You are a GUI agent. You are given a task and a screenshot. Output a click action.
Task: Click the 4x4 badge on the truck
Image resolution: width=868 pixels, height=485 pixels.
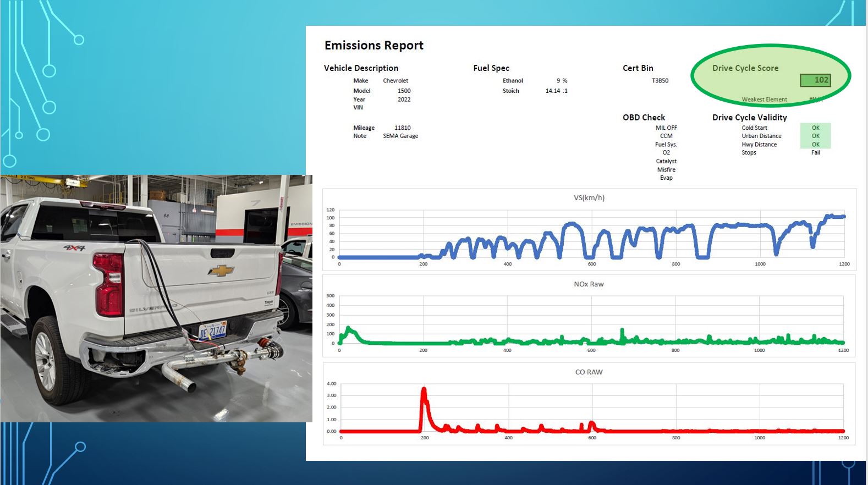[x=74, y=248]
